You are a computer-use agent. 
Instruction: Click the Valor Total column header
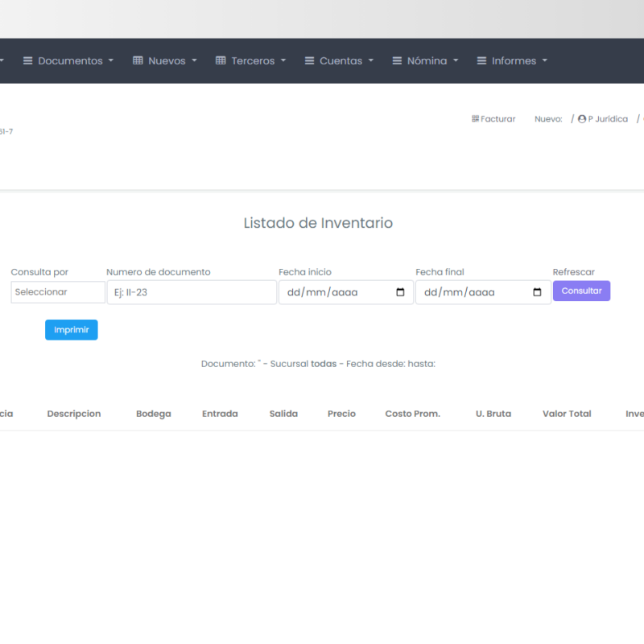[x=567, y=414]
